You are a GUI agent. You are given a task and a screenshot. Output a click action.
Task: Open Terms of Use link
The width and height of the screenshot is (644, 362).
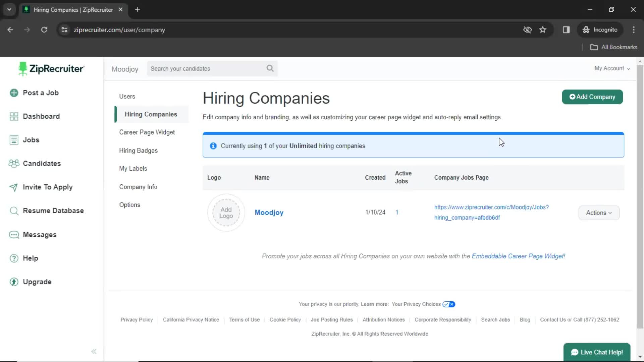pos(244,320)
